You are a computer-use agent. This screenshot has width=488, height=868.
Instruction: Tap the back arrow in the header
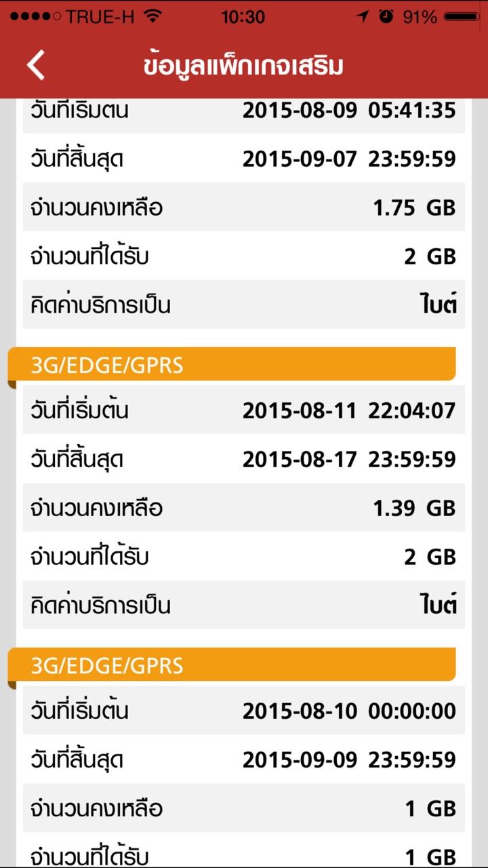pyautogui.click(x=36, y=66)
